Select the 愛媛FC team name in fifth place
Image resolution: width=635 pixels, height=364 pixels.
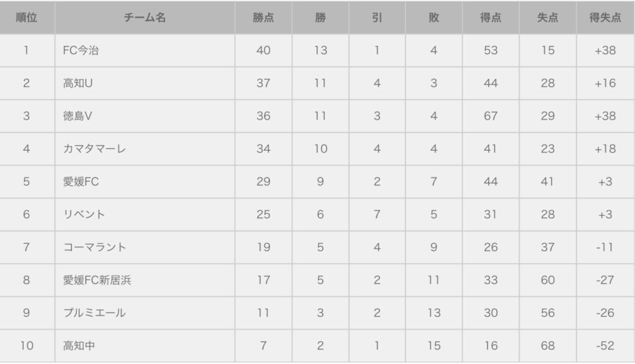(x=81, y=182)
